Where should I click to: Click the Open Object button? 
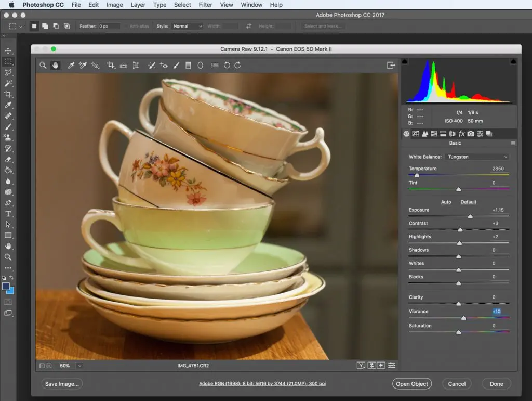coord(411,384)
